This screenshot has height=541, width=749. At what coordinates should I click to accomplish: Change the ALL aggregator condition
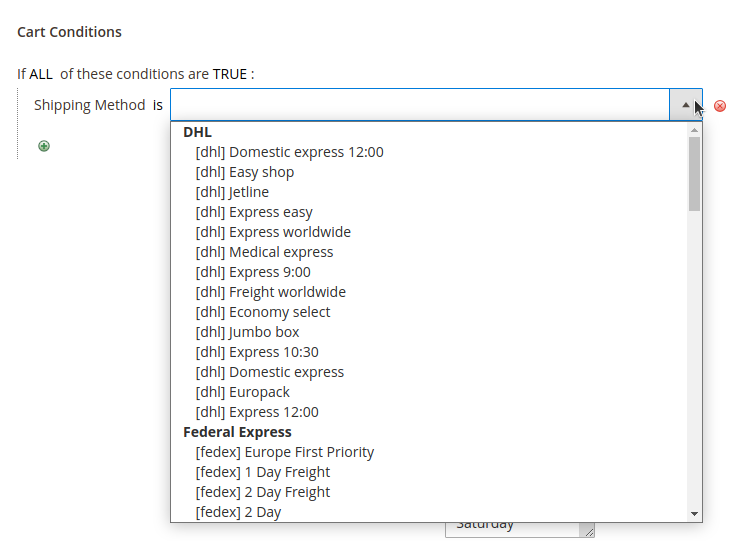point(41,74)
